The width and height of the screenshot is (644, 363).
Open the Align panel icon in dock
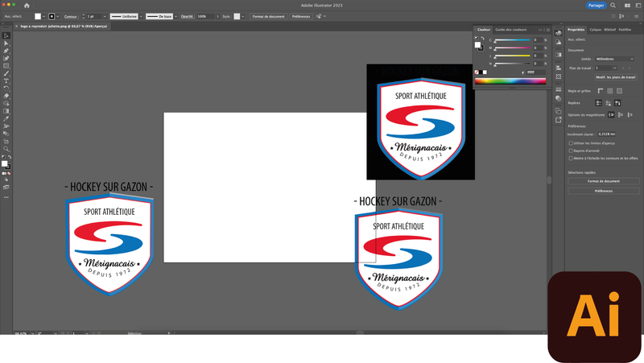coord(558,68)
